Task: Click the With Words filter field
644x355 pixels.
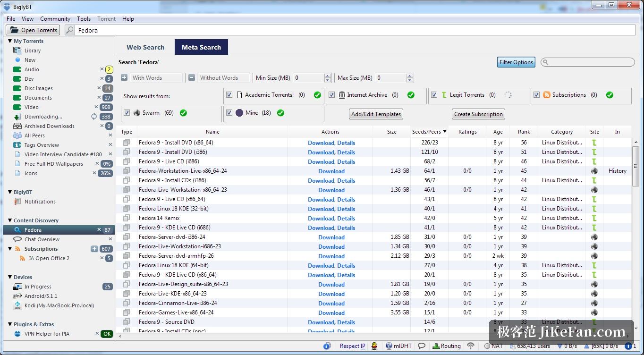Action: 156,78
